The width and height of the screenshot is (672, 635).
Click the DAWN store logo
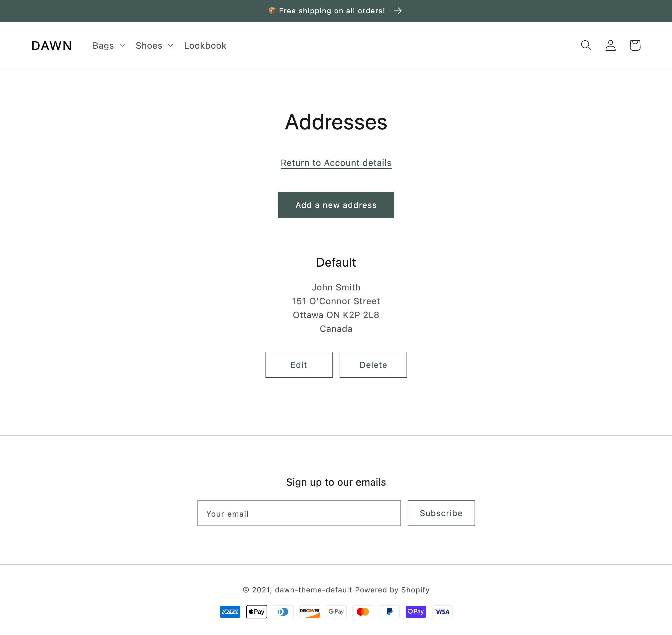[x=51, y=46]
